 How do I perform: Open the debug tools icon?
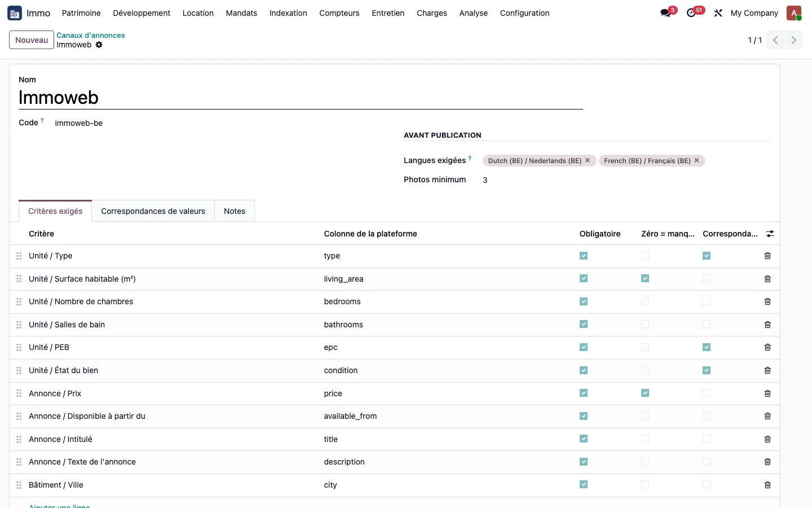[718, 13]
